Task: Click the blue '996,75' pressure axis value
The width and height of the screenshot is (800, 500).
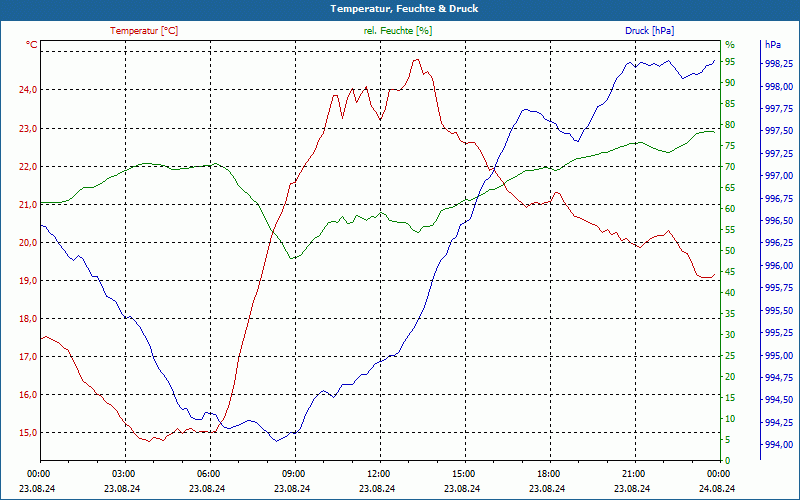Action: point(778,198)
